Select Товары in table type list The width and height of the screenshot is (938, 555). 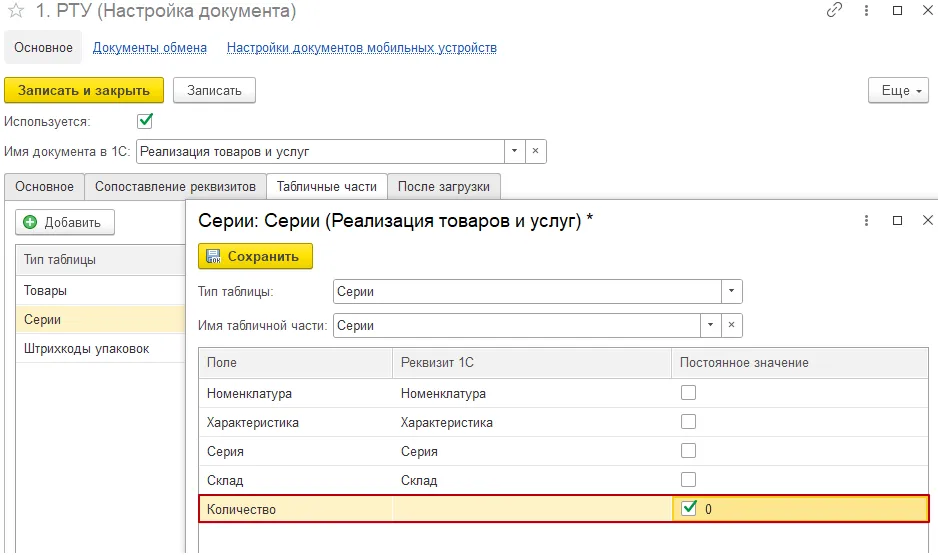point(100,291)
